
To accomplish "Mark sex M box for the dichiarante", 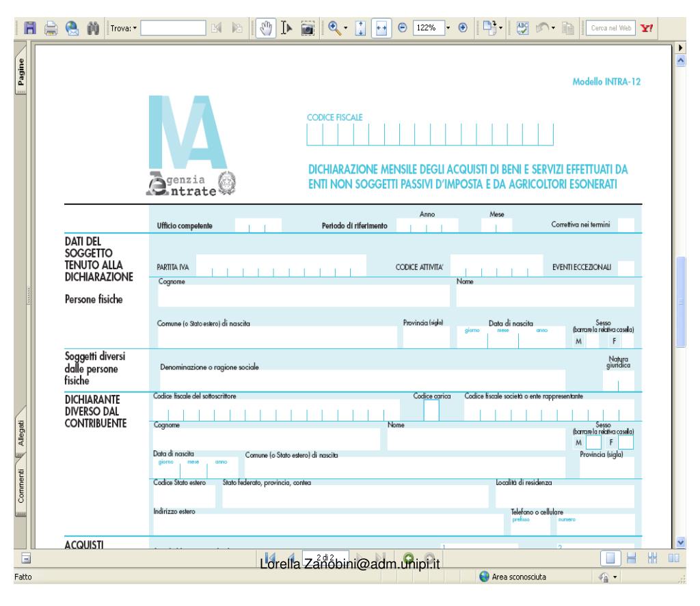I will pos(593,443).
